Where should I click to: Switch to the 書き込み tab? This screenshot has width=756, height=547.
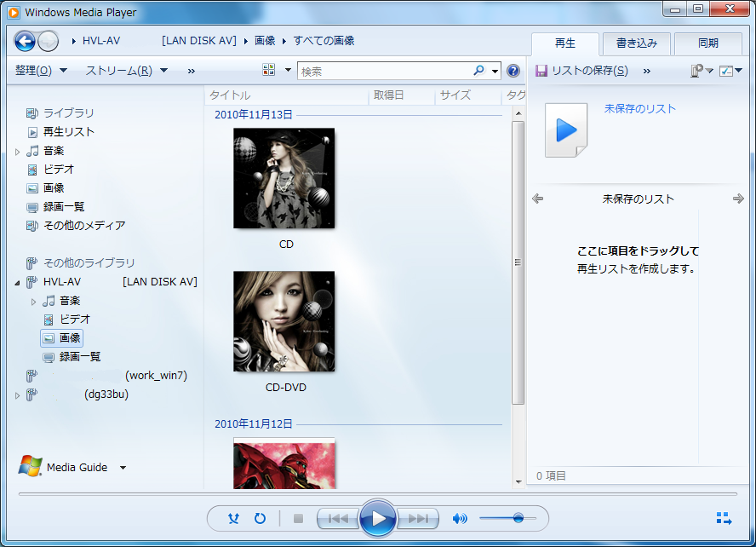click(x=637, y=43)
